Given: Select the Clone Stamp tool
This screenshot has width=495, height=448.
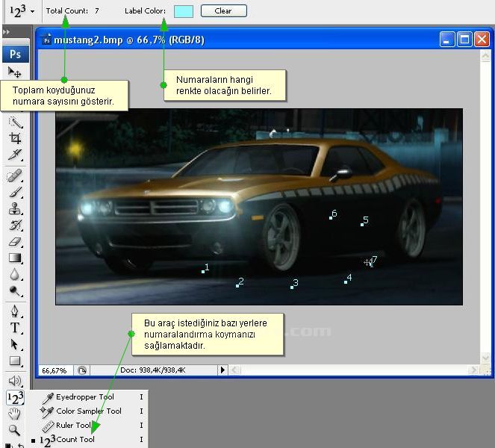Looking at the screenshot, I should click(15, 208).
